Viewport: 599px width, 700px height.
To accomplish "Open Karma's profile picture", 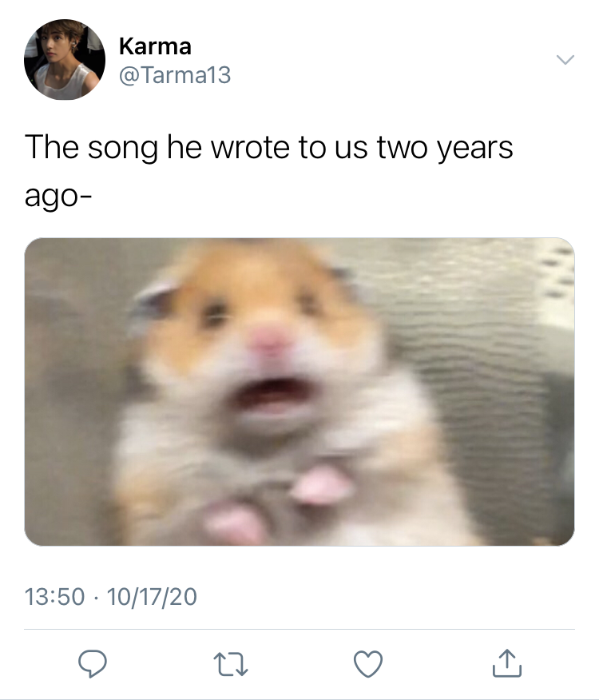I will [65, 59].
